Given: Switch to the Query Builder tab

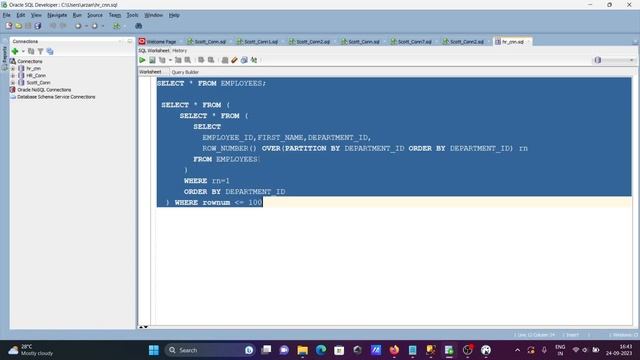Looking at the screenshot, I should [185, 72].
